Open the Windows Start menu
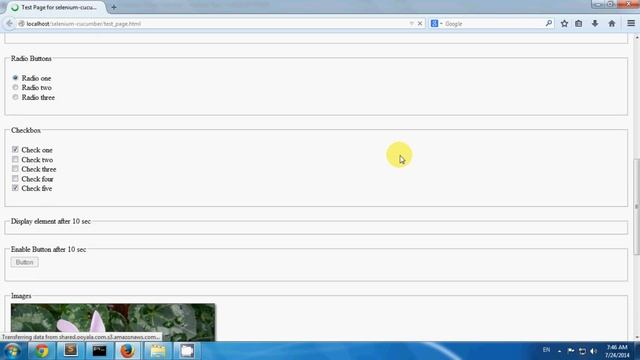 pyautogui.click(x=12, y=351)
